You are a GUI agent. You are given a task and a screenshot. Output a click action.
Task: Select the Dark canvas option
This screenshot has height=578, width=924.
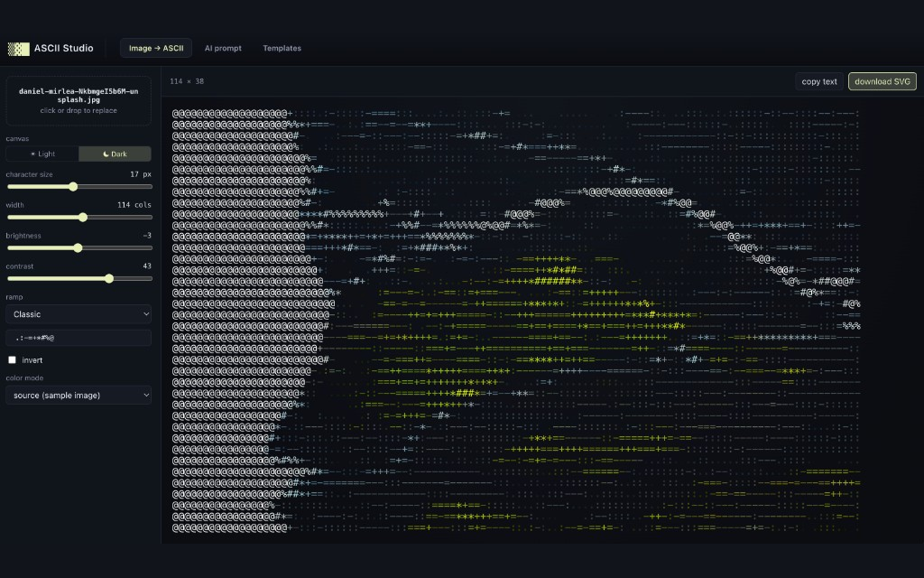point(115,154)
